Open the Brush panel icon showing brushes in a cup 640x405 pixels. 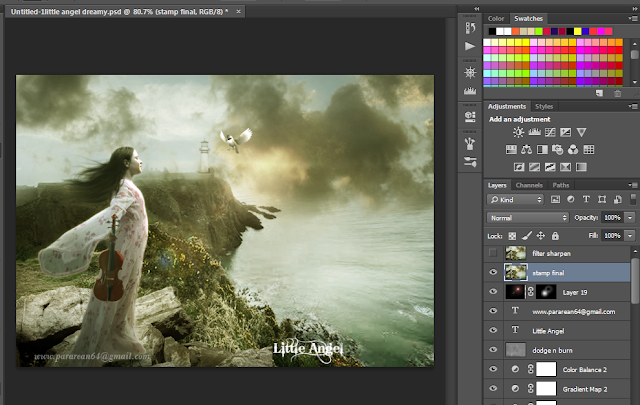[470, 143]
